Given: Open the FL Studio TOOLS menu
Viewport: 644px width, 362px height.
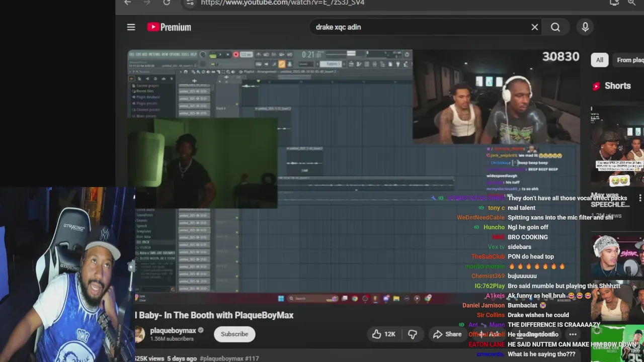Looking at the screenshot, I should (x=186, y=54).
